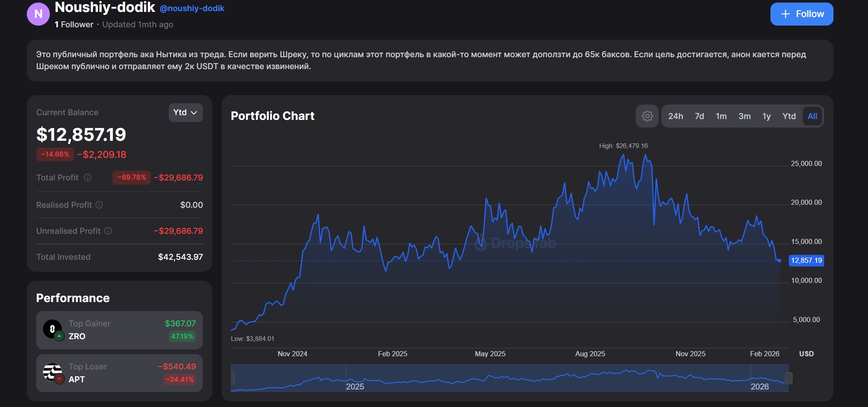The image size is (868, 407).
Task: Click the Total Profit info icon
Action: point(87,177)
